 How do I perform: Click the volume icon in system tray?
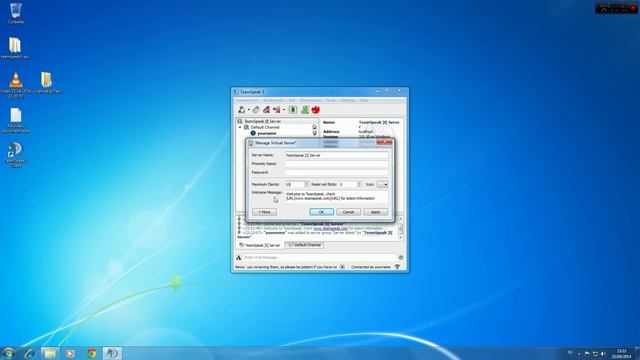point(603,353)
